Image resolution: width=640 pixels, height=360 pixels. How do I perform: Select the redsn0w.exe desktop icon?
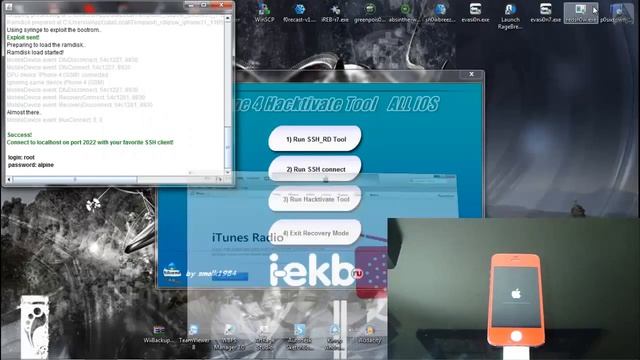tap(581, 13)
